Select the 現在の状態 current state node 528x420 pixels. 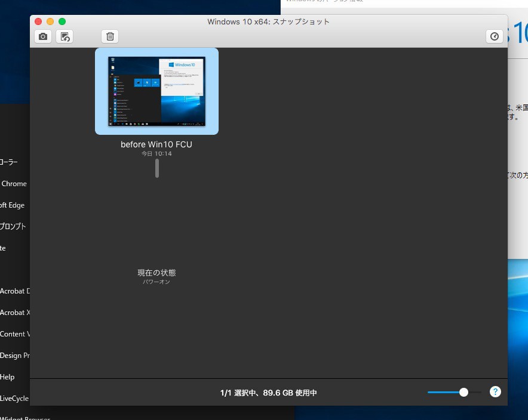156,273
